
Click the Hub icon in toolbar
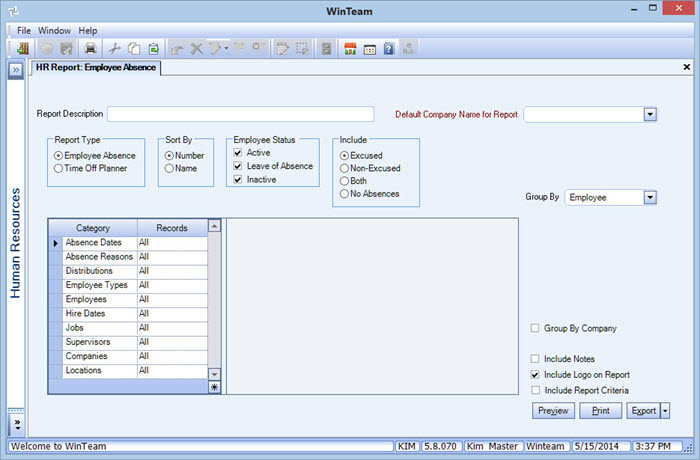tap(408, 49)
